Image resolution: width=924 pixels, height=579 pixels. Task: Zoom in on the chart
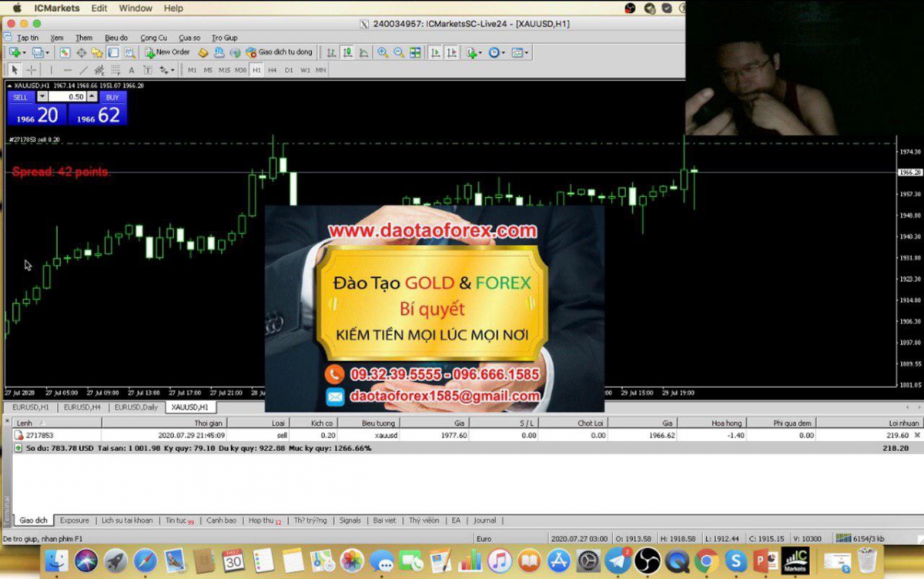click(383, 52)
